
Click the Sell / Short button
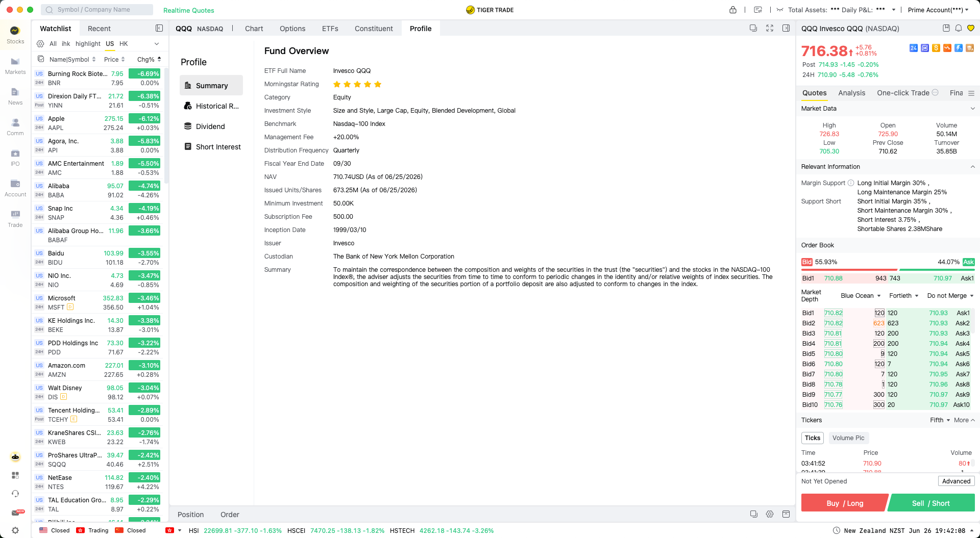932,503
